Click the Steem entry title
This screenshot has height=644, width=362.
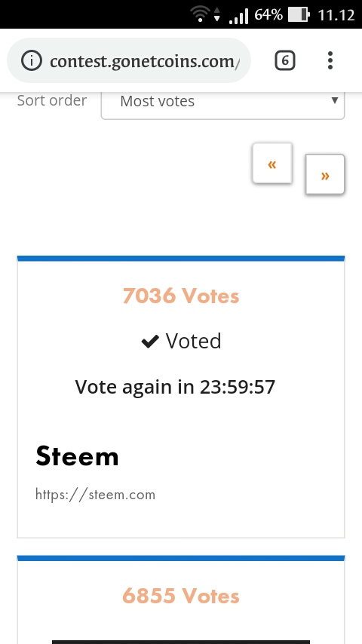[77, 456]
